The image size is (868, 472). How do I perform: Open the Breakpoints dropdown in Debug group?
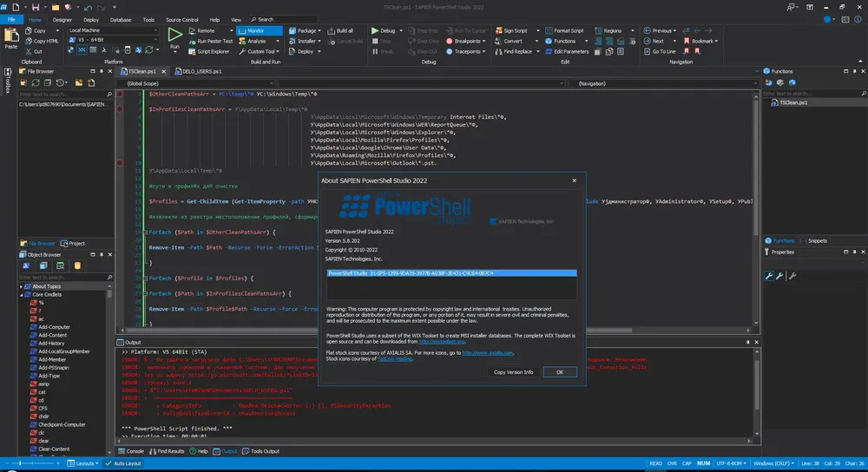coord(466,41)
